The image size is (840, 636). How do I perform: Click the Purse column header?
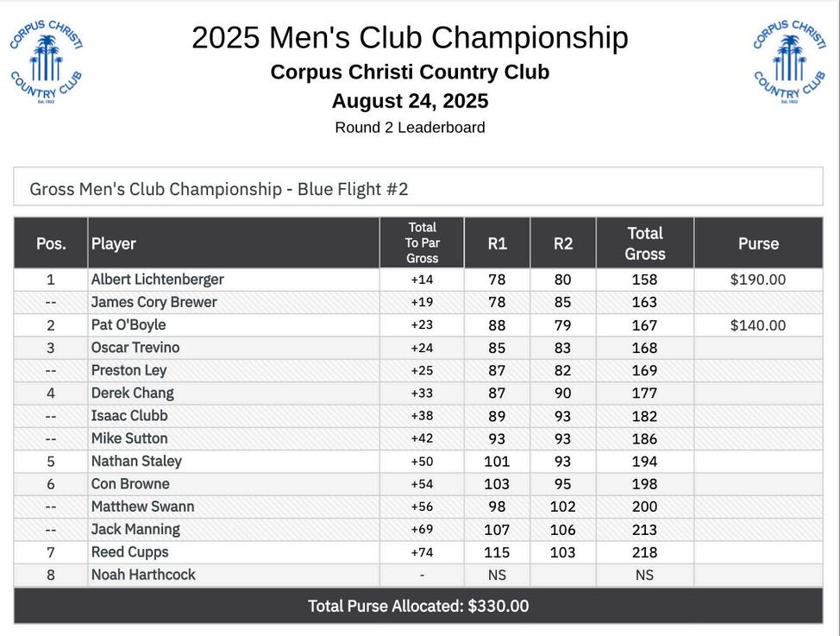[758, 243]
